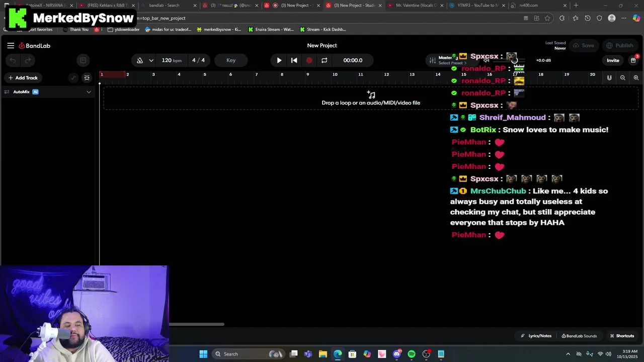Click the AutoMix AI badge
The height and width of the screenshot is (362, 644).
(35, 92)
